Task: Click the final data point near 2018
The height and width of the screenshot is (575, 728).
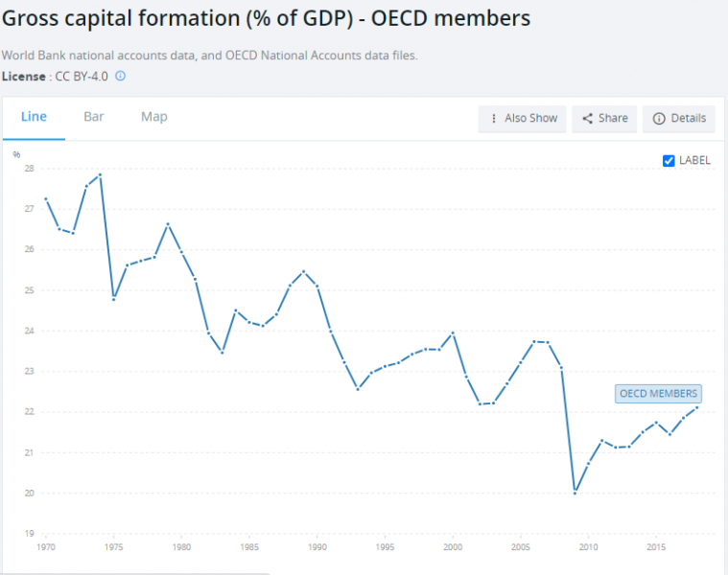Action: (x=696, y=407)
